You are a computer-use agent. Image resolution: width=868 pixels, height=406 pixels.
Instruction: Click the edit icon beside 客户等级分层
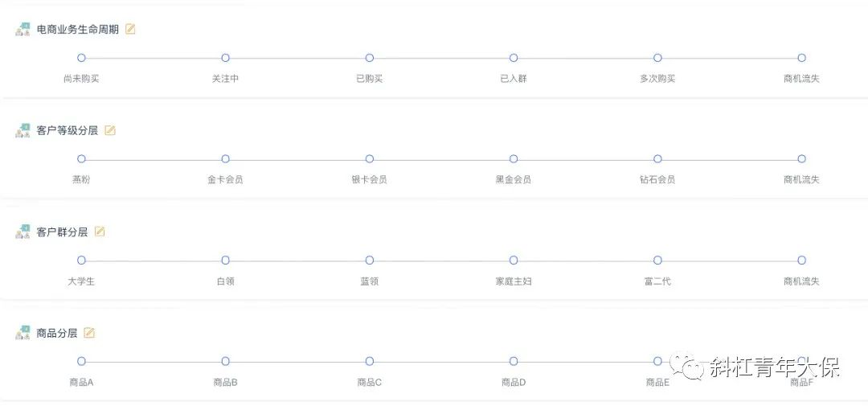pyautogui.click(x=110, y=131)
